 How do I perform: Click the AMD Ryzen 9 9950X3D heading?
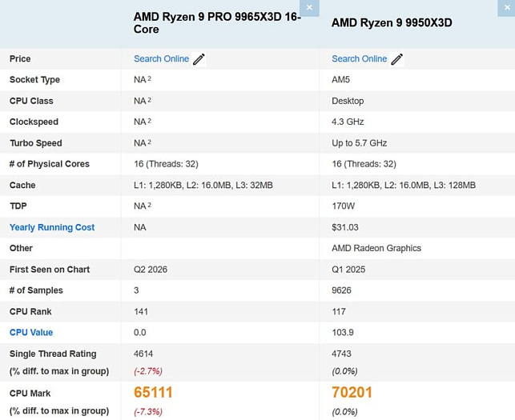click(392, 22)
